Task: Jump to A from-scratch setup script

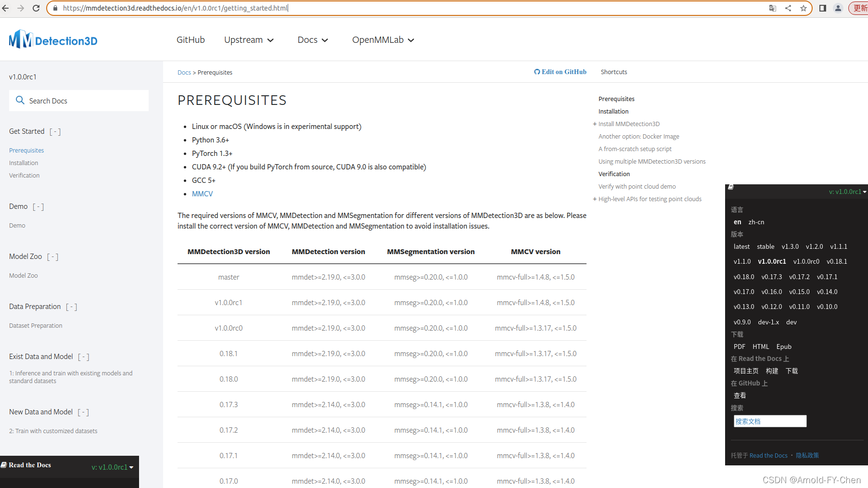Action: coord(635,149)
